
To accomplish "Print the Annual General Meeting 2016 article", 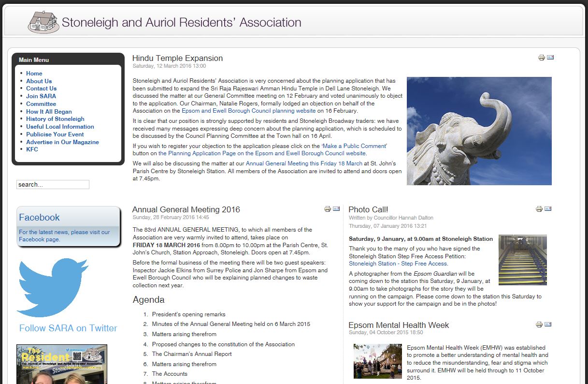I will (328, 209).
